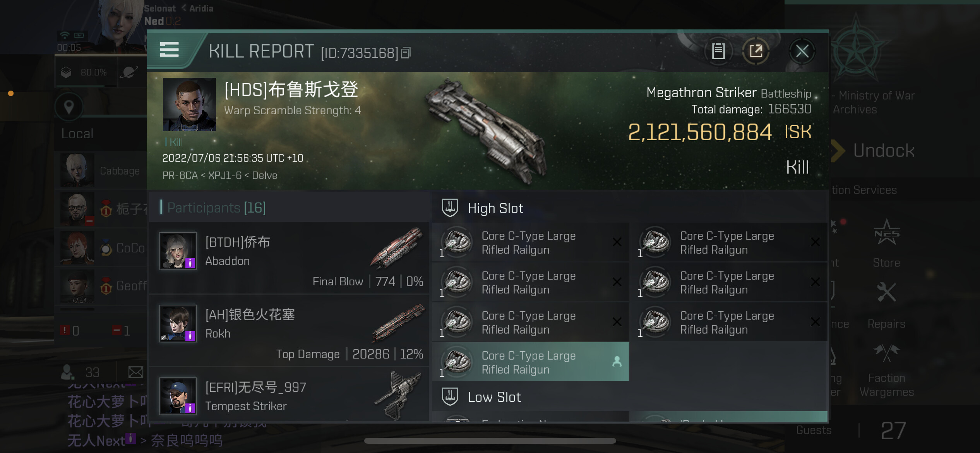This screenshot has width=980, height=453.
Task: Open the location pin icon
Action: [69, 106]
